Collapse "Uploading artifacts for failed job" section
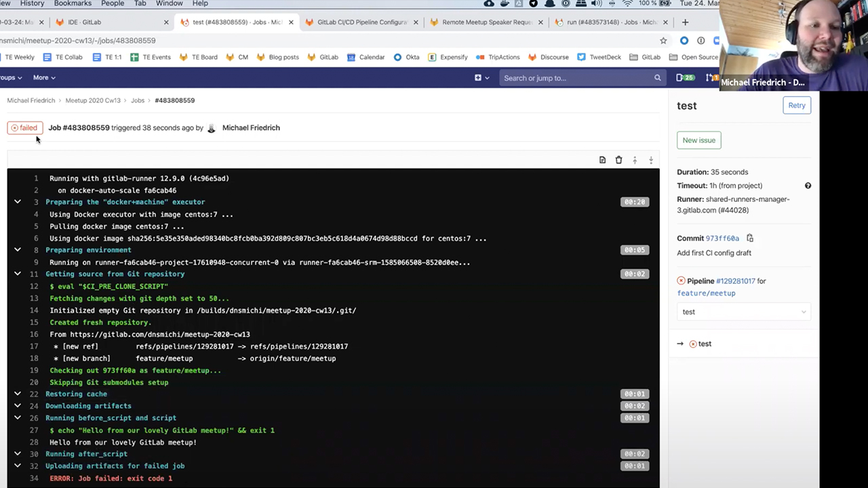Screen dimensions: 868x488 [18, 466]
